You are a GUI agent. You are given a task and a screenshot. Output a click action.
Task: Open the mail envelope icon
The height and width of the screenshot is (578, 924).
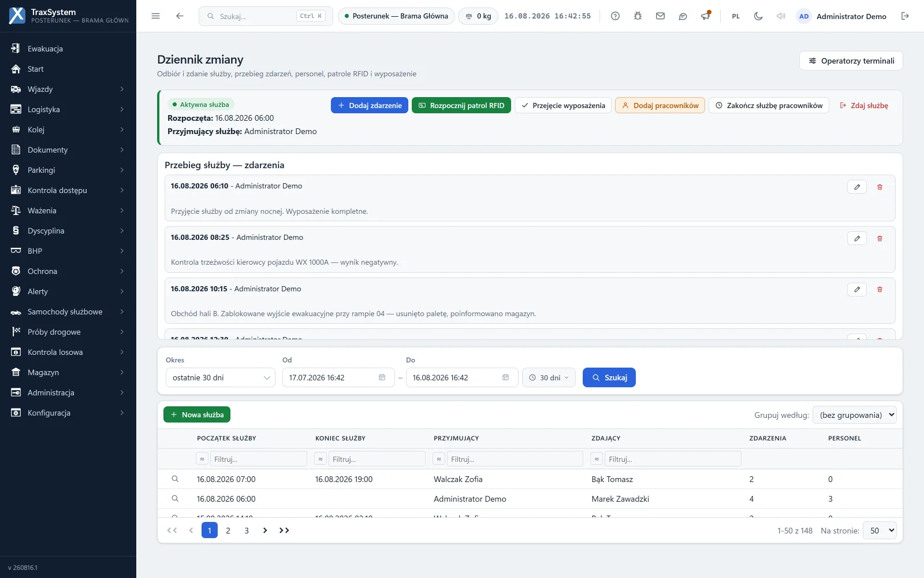pyautogui.click(x=660, y=16)
